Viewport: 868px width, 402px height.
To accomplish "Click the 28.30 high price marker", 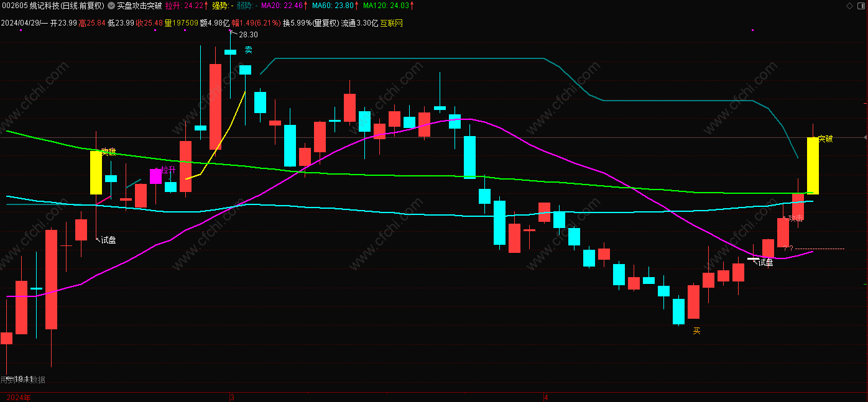I will [248, 35].
